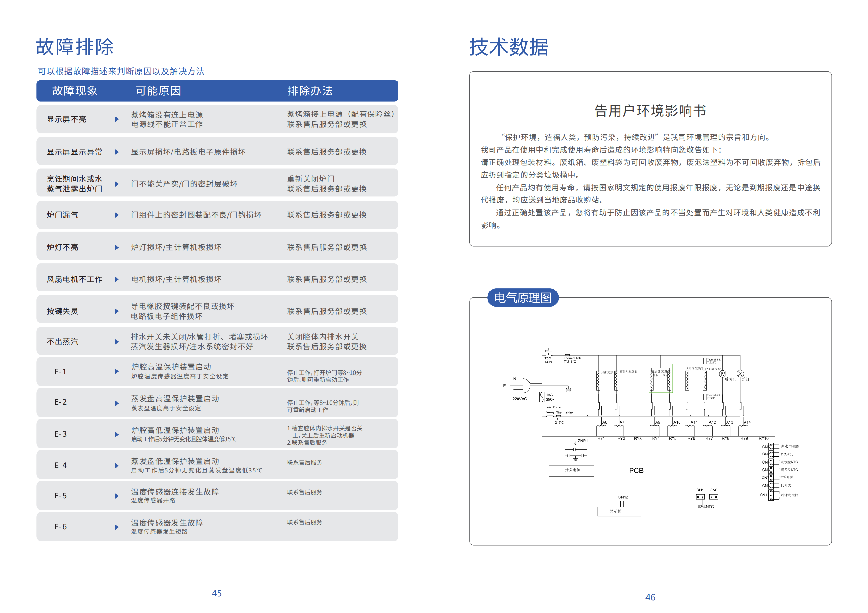Click the 16A 250~ fuse symbol

click(542, 397)
